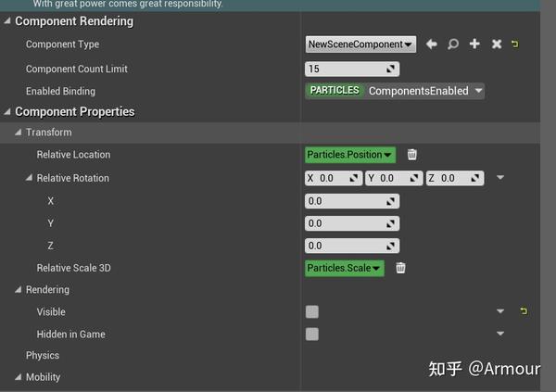This screenshot has width=556, height=392.
Task: Open the Particles.Scale binding dropdown
Action: point(345,268)
